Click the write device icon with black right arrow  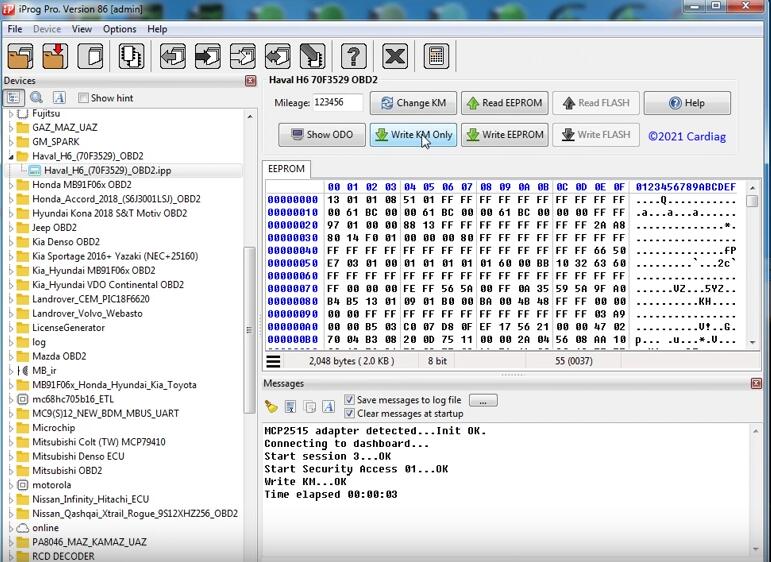click(208, 56)
